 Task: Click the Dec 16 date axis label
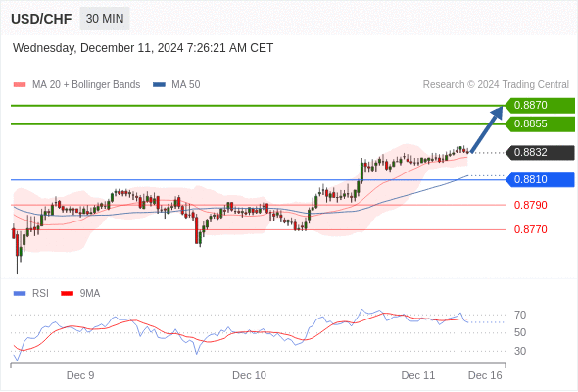pyautogui.click(x=485, y=375)
